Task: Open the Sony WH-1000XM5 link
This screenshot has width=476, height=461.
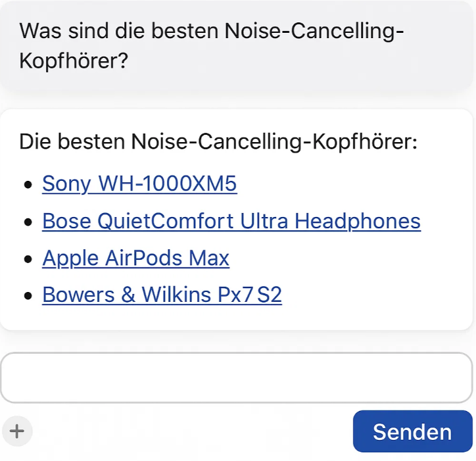Action: (x=139, y=183)
